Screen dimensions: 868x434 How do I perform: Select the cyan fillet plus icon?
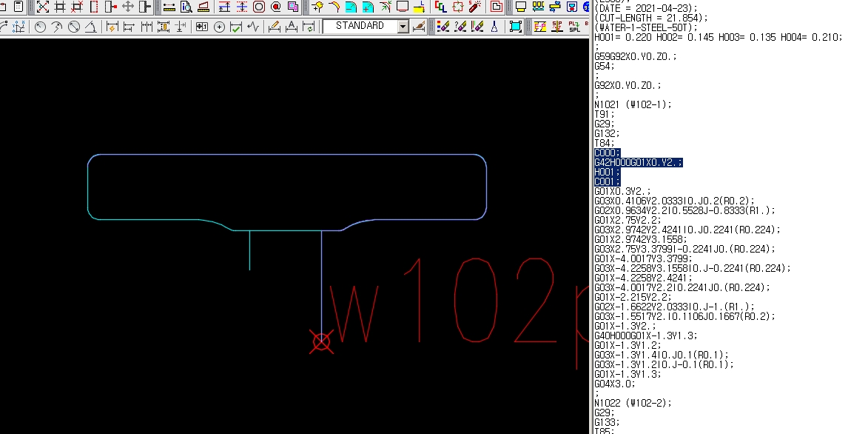tap(369, 7)
